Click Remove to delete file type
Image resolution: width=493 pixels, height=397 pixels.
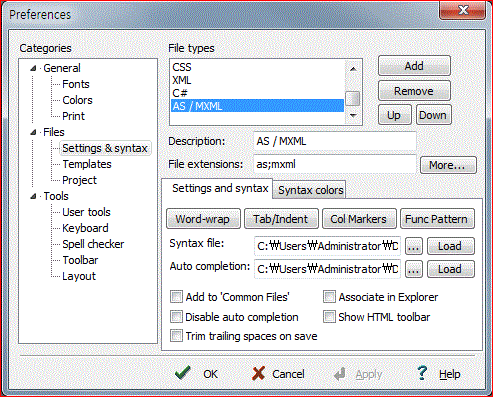pyautogui.click(x=414, y=91)
